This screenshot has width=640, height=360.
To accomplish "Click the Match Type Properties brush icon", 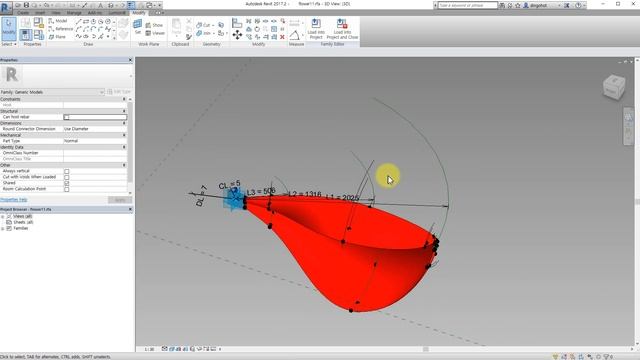I will tap(189, 37).
